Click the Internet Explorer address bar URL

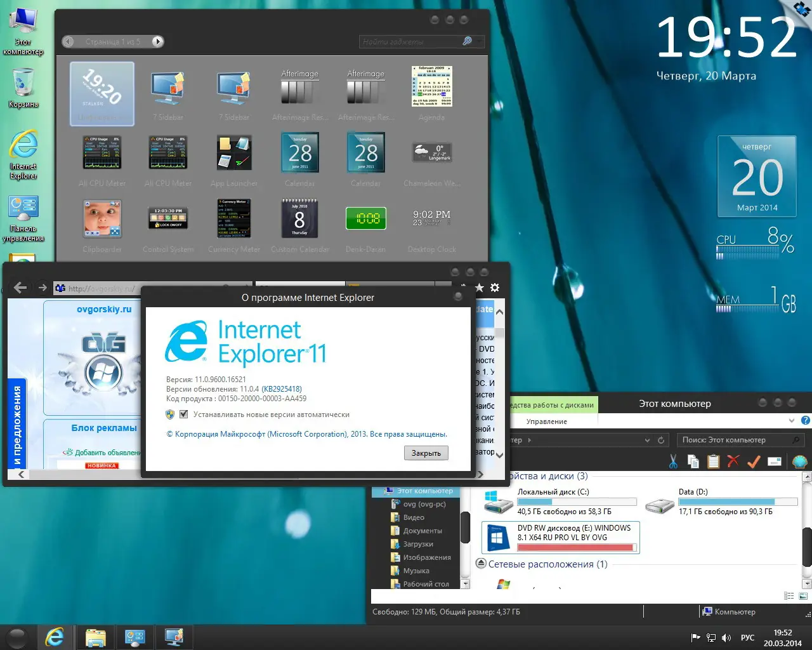[101, 288]
